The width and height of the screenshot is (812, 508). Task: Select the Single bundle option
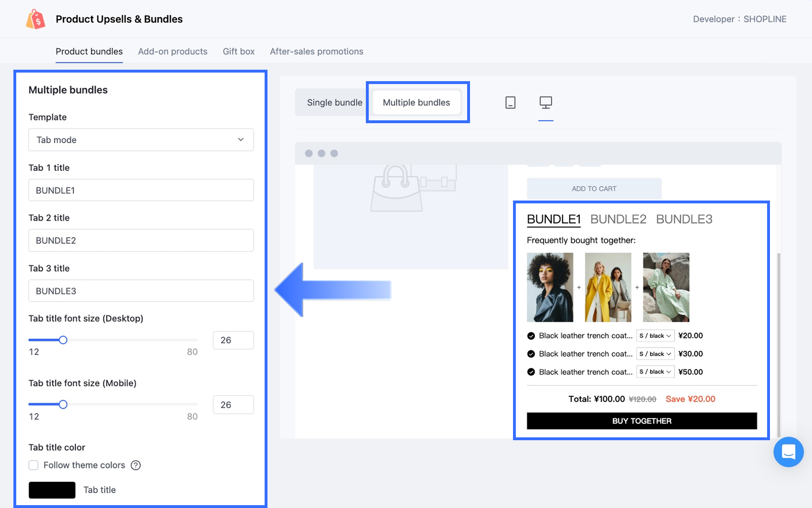[x=334, y=103]
